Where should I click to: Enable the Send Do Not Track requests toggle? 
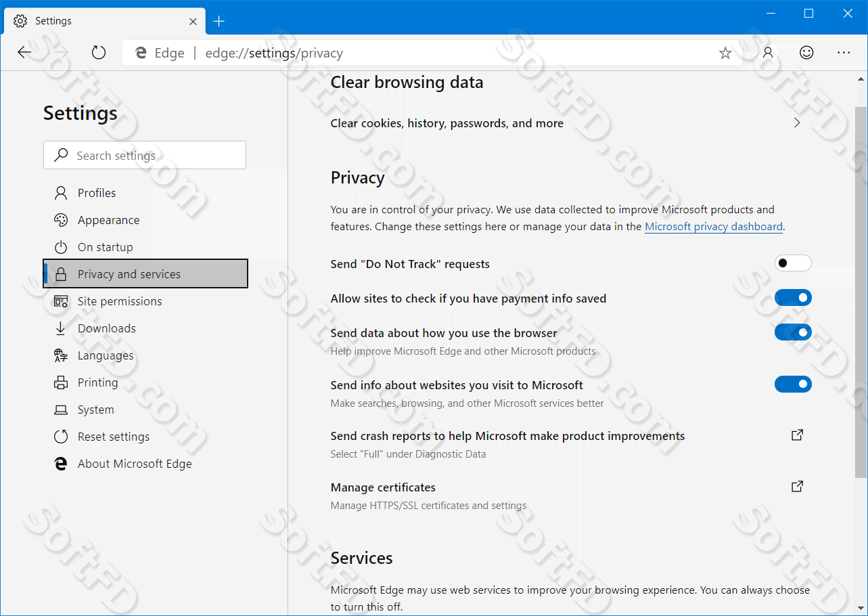(793, 263)
